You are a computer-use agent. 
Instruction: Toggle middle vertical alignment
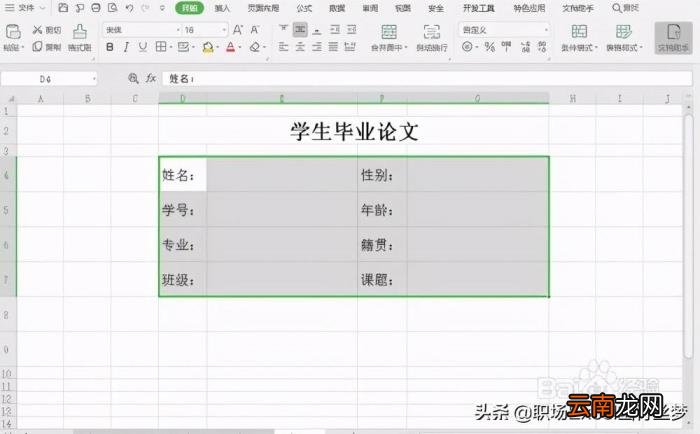(x=300, y=30)
